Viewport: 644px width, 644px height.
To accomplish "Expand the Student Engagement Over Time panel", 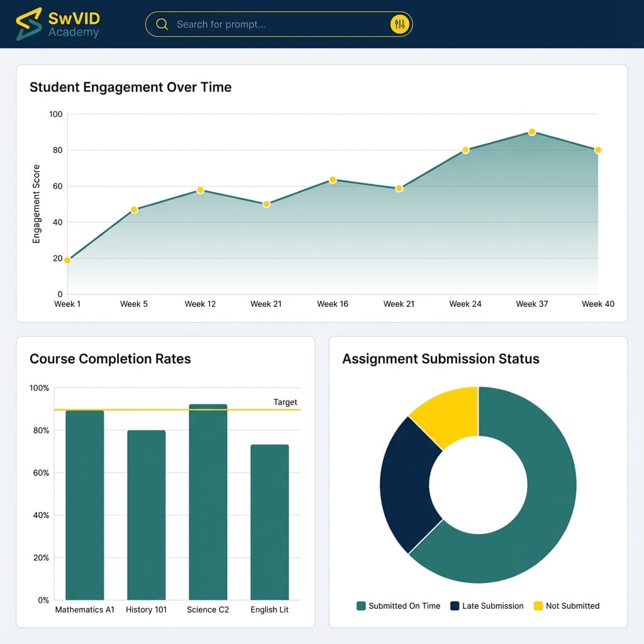I will (131, 87).
